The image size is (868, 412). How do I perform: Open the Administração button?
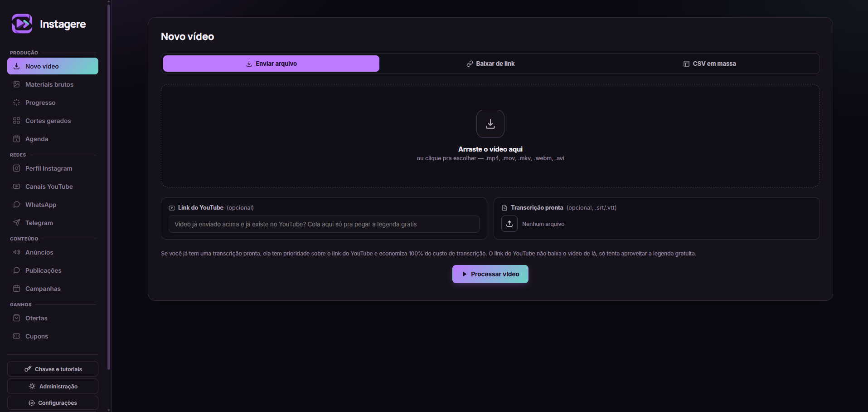(x=53, y=386)
